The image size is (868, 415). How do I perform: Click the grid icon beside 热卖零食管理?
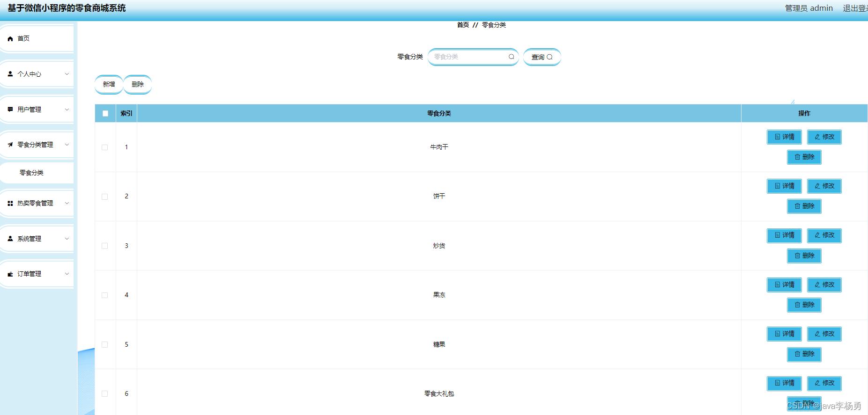pos(10,203)
